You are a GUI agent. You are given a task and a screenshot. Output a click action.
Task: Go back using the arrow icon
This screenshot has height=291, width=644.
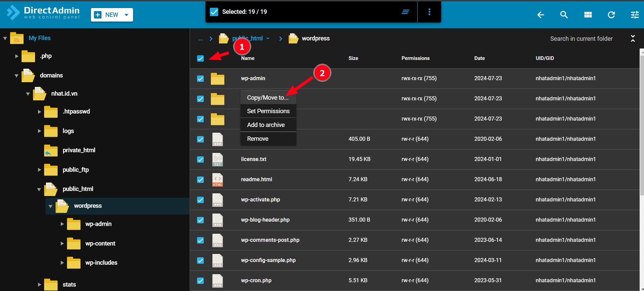(x=541, y=15)
